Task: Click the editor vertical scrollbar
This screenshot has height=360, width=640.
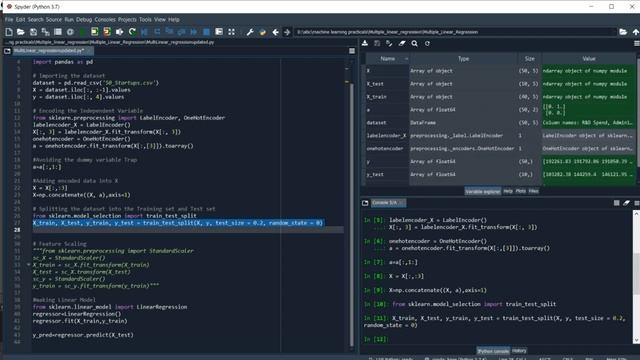Action: tap(351, 214)
